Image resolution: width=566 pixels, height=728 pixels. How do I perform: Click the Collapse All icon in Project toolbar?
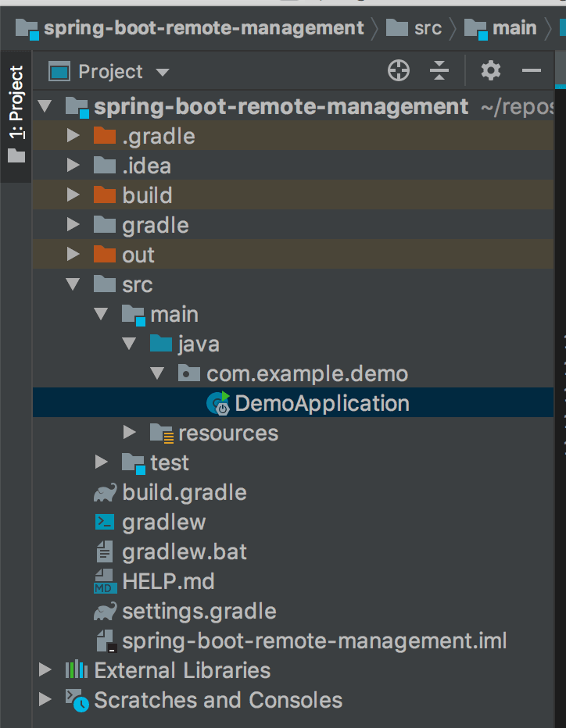pos(439,70)
